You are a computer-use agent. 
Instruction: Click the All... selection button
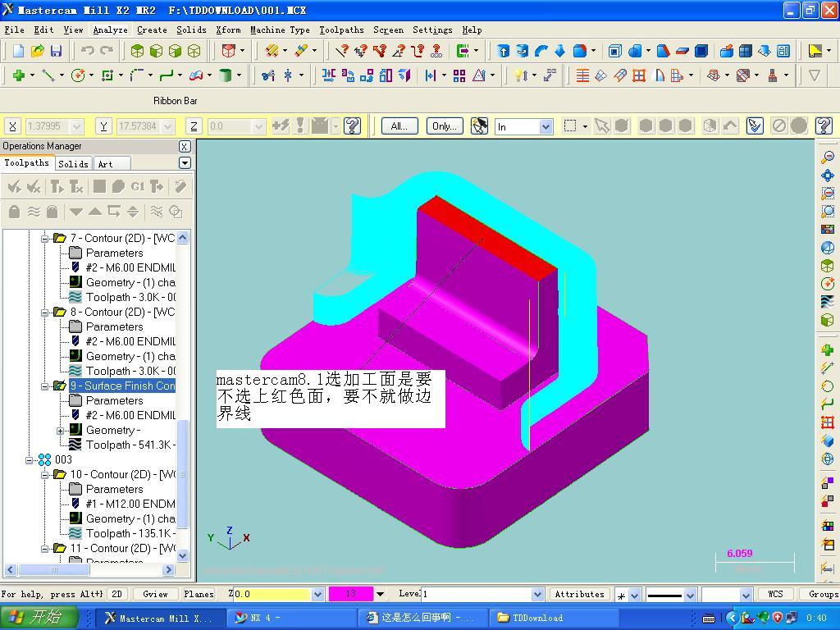(x=399, y=126)
